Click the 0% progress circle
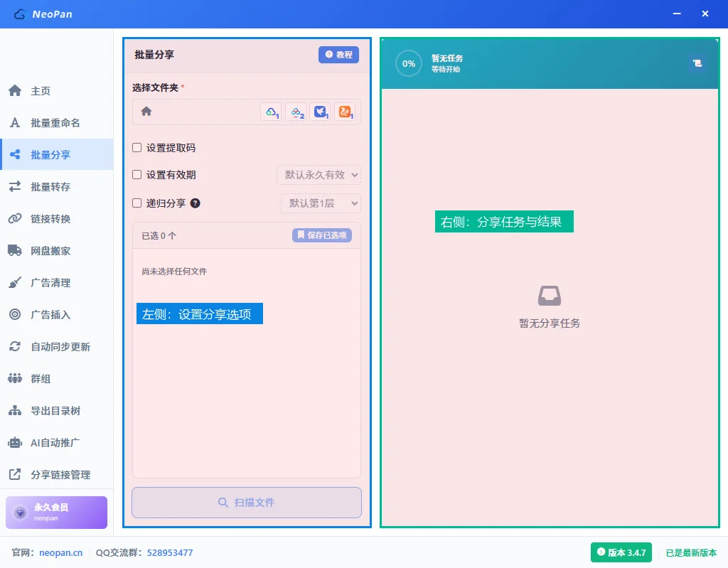This screenshot has height=568, width=728. pos(409,64)
